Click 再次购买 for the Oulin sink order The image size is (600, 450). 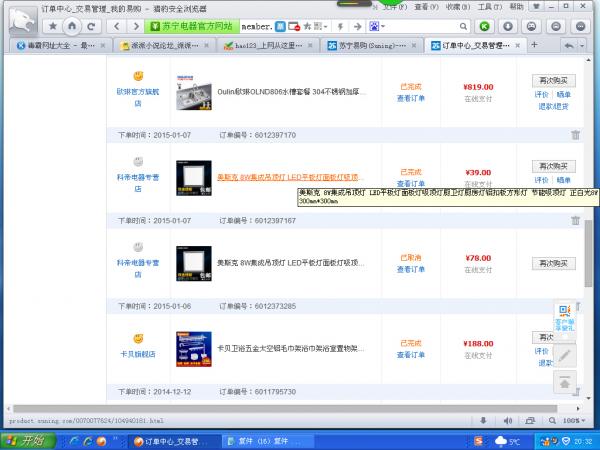pyautogui.click(x=553, y=81)
